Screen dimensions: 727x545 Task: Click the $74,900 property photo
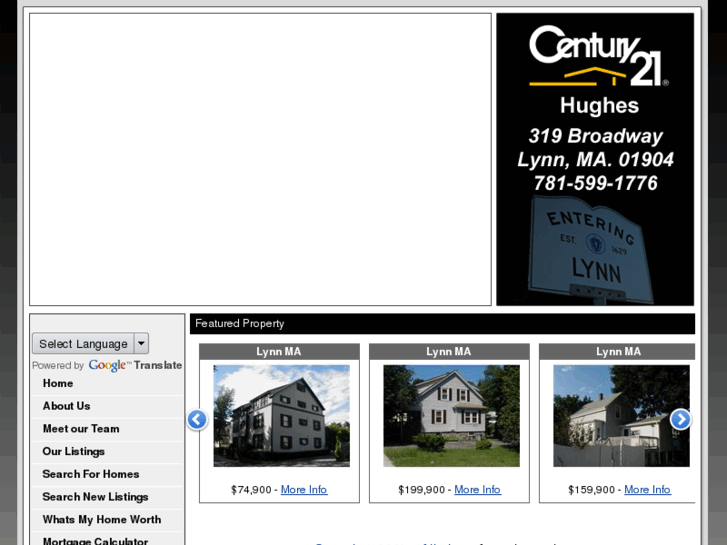pos(281,416)
